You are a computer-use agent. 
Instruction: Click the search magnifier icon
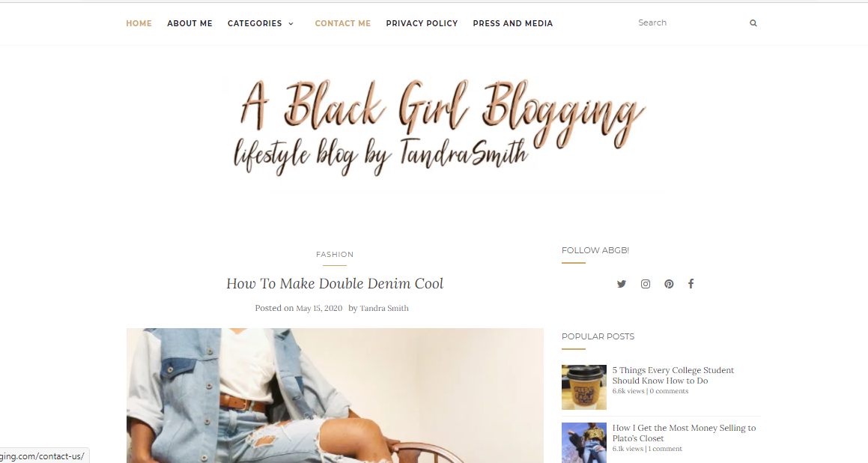pos(753,23)
